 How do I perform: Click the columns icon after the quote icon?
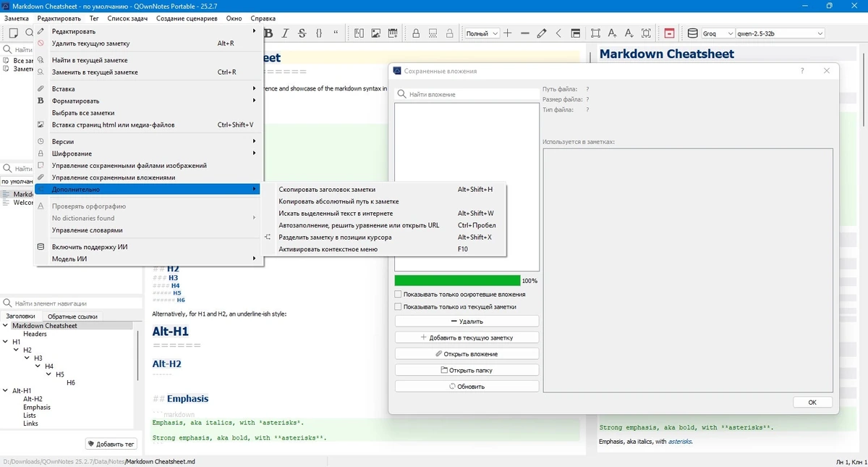coord(359,33)
